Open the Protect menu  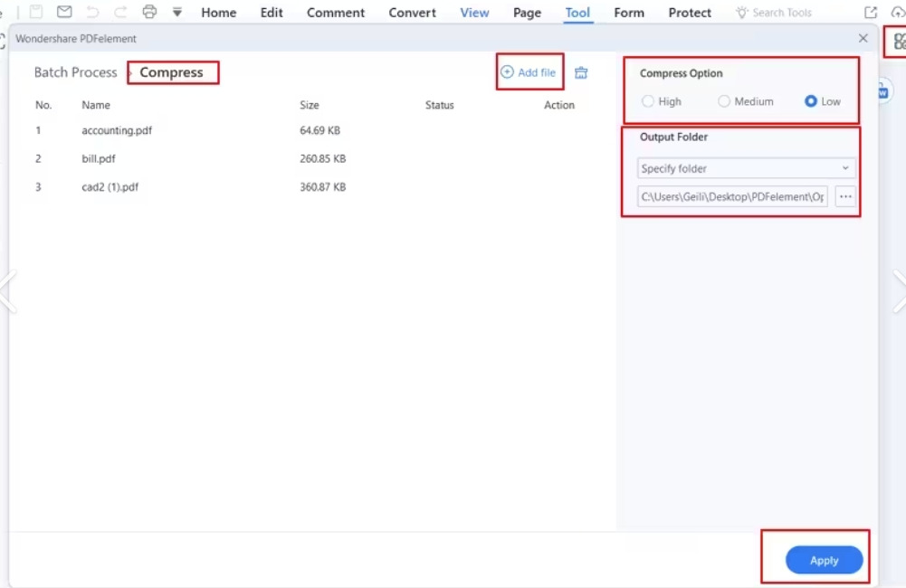coord(690,13)
